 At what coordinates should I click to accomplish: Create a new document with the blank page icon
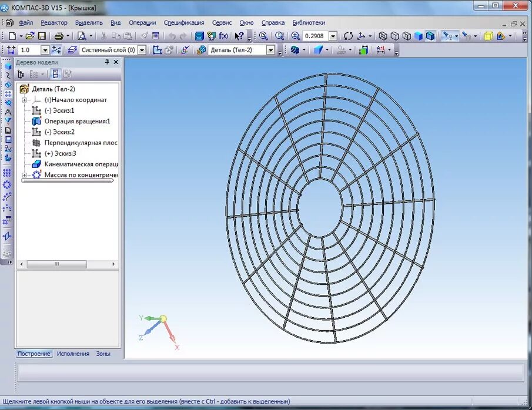(12, 36)
